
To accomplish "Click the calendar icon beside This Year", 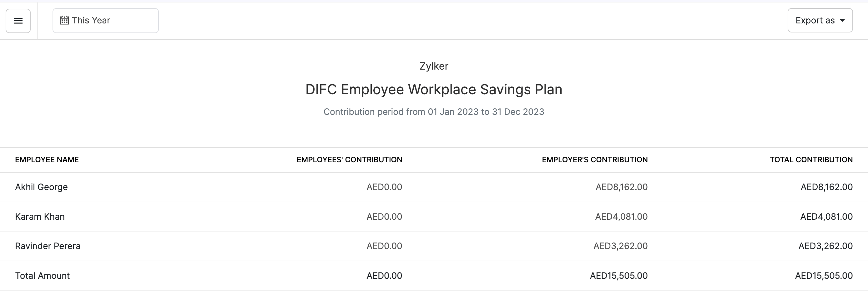I will coord(64,21).
